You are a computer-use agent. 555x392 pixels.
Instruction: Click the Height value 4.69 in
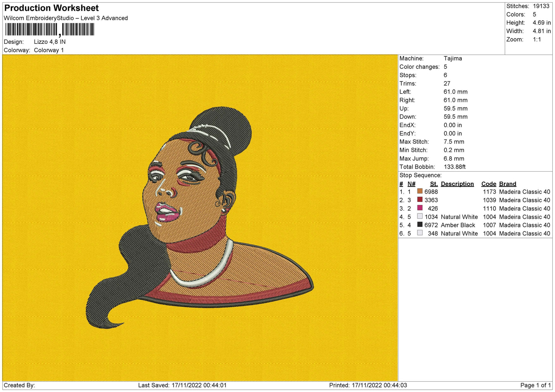tap(542, 23)
